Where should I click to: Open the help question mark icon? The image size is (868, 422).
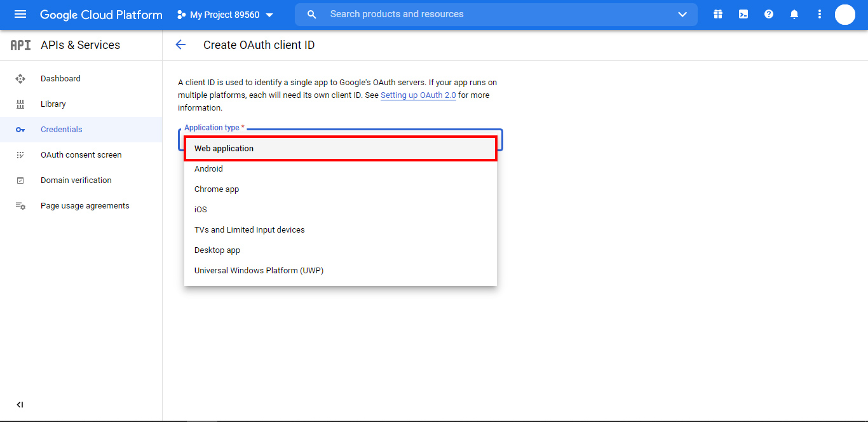pyautogui.click(x=769, y=15)
